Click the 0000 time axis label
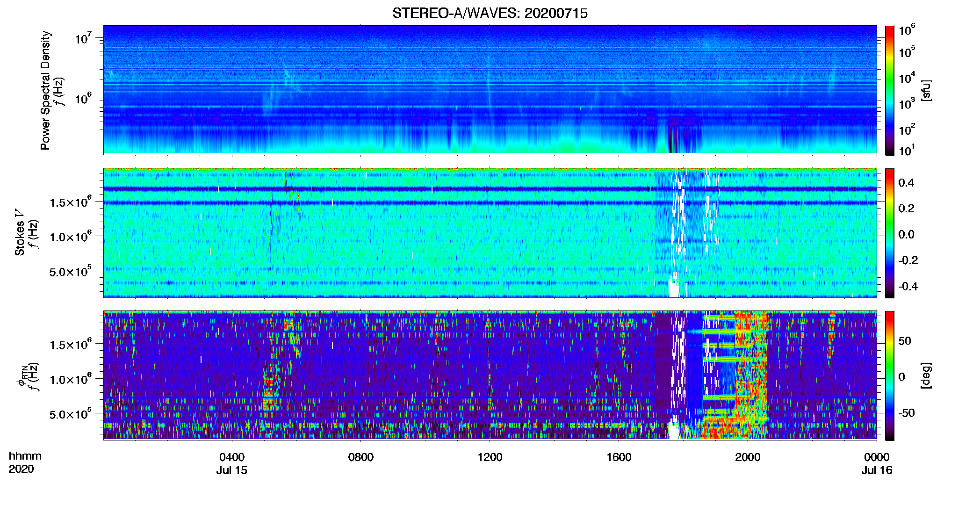 pos(877,457)
